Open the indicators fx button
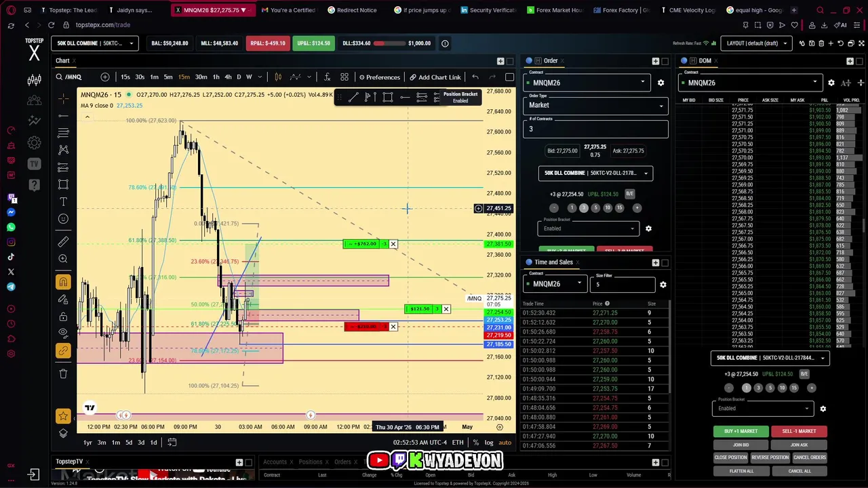Image resolution: width=868 pixels, height=488 pixels. click(x=327, y=77)
